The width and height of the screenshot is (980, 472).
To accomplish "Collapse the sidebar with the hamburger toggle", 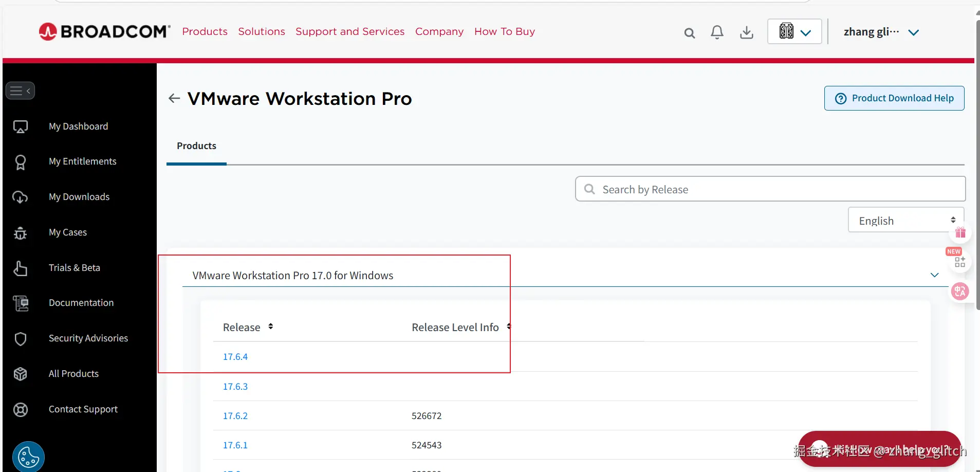I will (20, 91).
